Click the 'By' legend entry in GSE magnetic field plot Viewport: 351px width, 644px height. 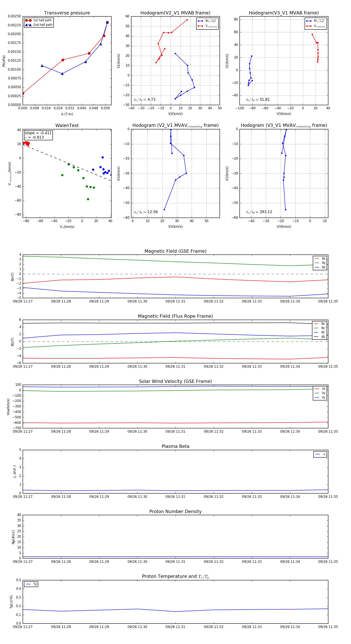pyautogui.click(x=320, y=263)
